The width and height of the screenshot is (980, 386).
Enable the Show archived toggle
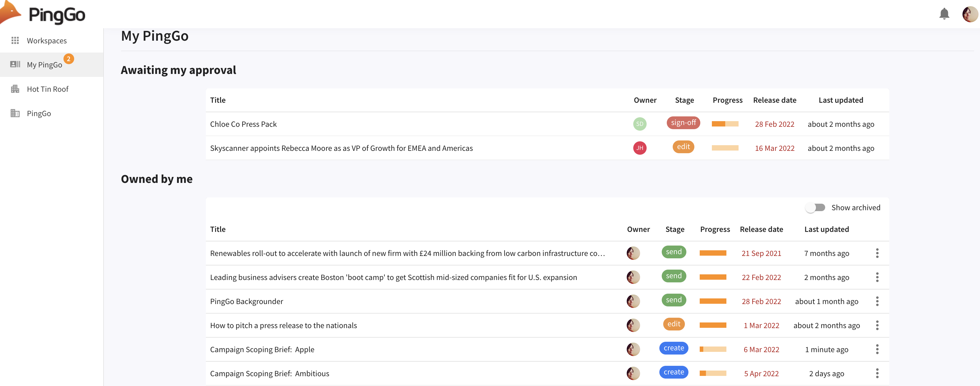click(x=815, y=208)
